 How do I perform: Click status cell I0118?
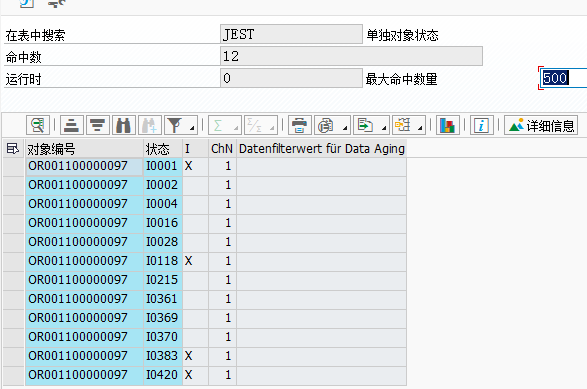(163, 261)
